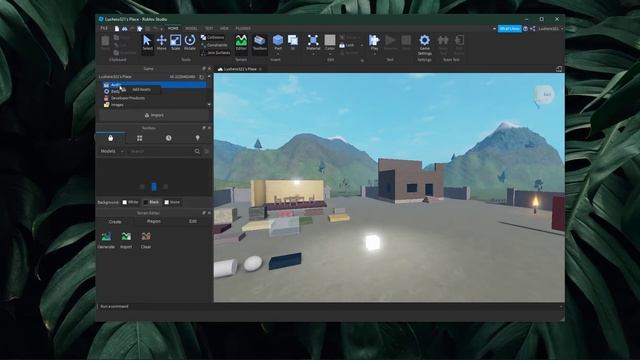Expand the Material dropdown arrow
640x360 pixels.
[313, 53]
